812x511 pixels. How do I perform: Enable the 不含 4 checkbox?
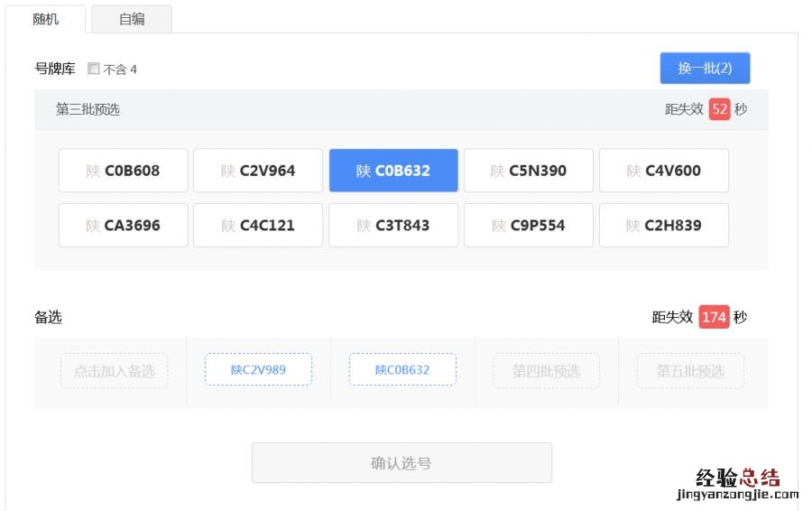(94, 69)
